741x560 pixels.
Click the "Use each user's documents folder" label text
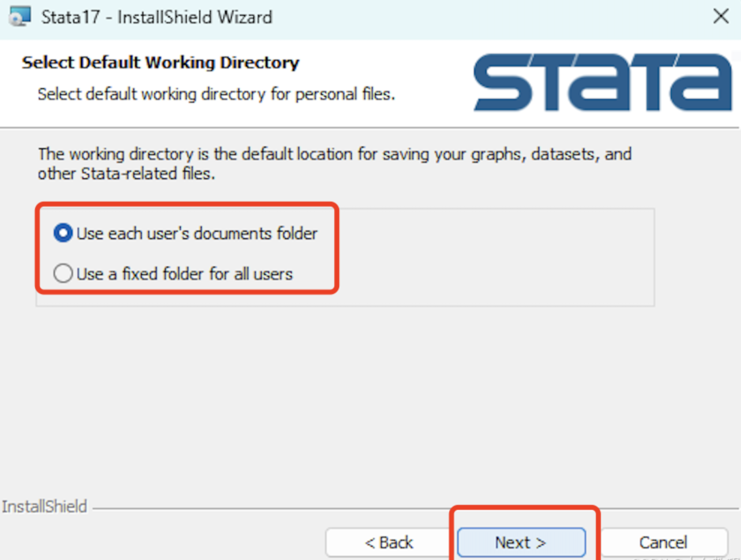[x=197, y=233]
